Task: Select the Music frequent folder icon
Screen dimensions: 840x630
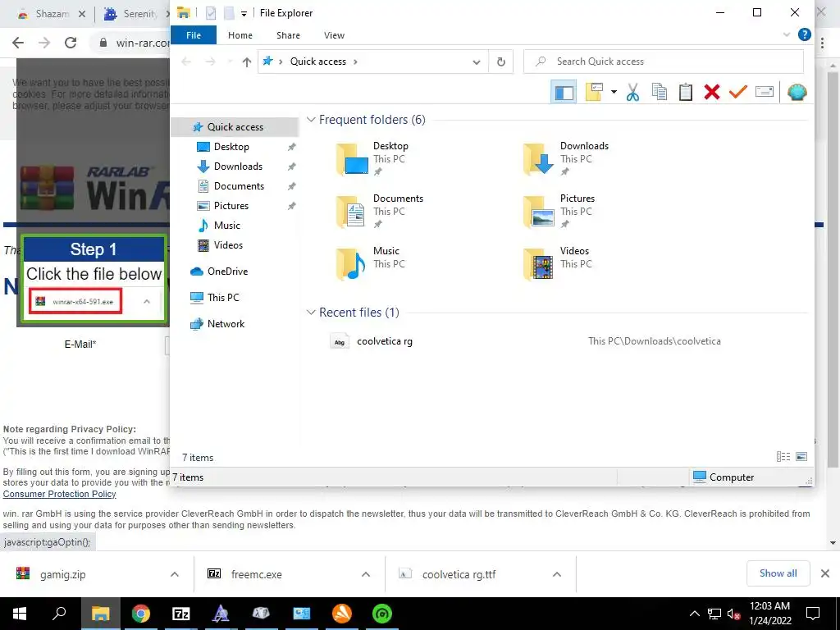Action: click(x=353, y=264)
